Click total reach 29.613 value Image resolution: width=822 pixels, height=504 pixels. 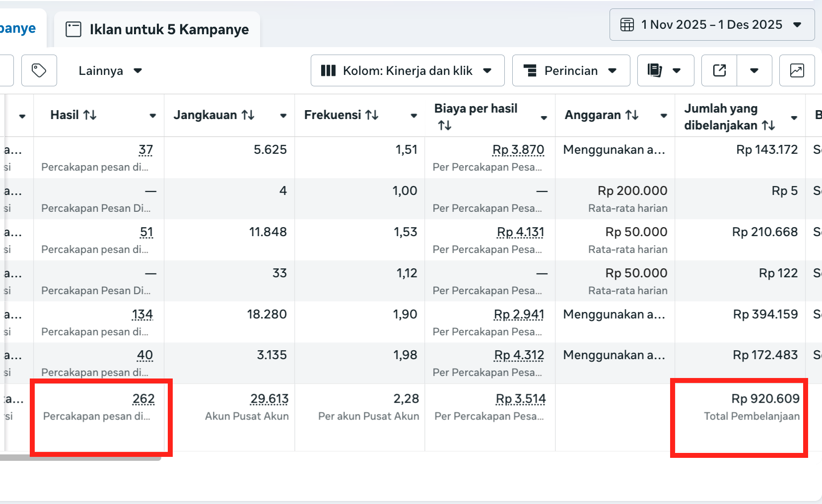[269, 399]
